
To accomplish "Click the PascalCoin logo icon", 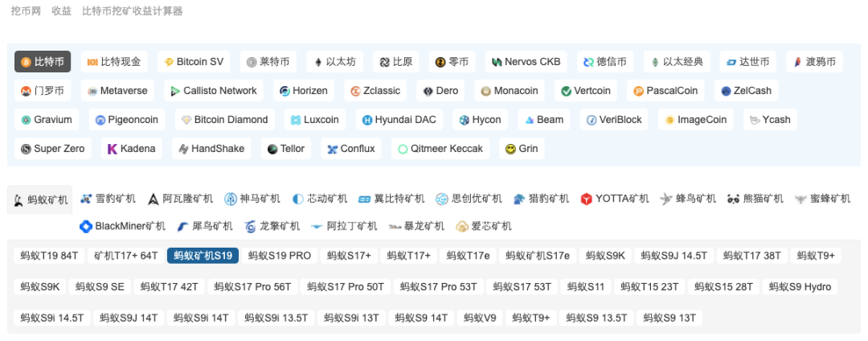I will coord(638,91).
